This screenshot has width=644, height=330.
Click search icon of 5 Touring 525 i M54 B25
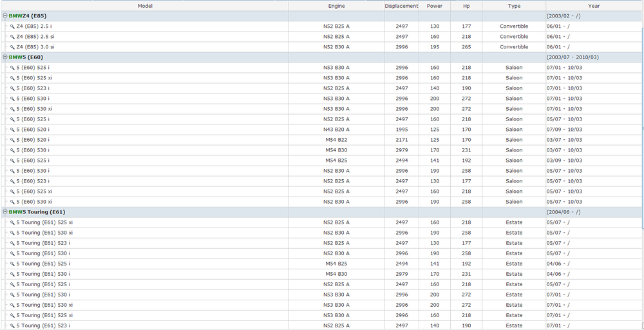click(x=12, y=264)
